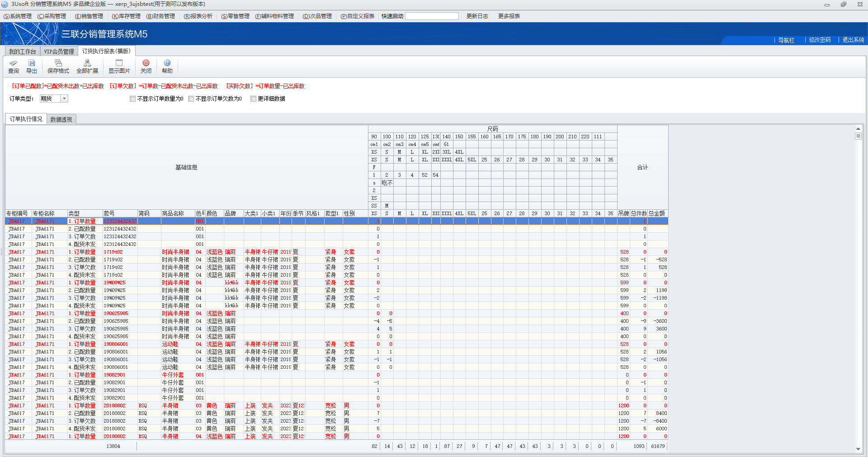The width and height of the screenshot is (868, 457).
Task: Toggle the 更详细数据 checkbox
Action: click(253, 99)
